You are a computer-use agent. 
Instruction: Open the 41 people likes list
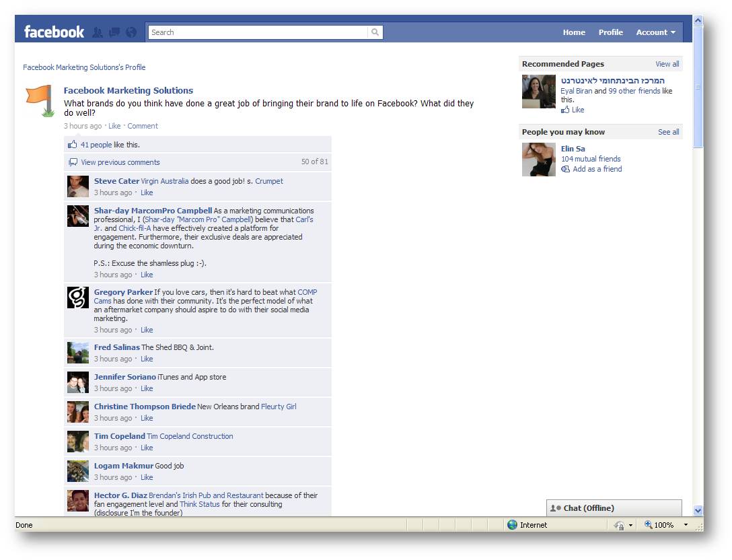(x=96, y=145)
